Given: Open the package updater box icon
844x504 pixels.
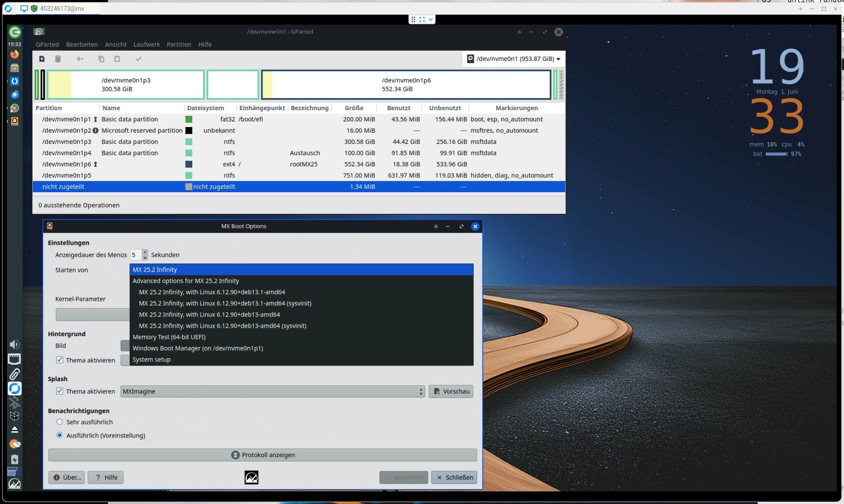Looking at the screenshot, I should 15,416.
